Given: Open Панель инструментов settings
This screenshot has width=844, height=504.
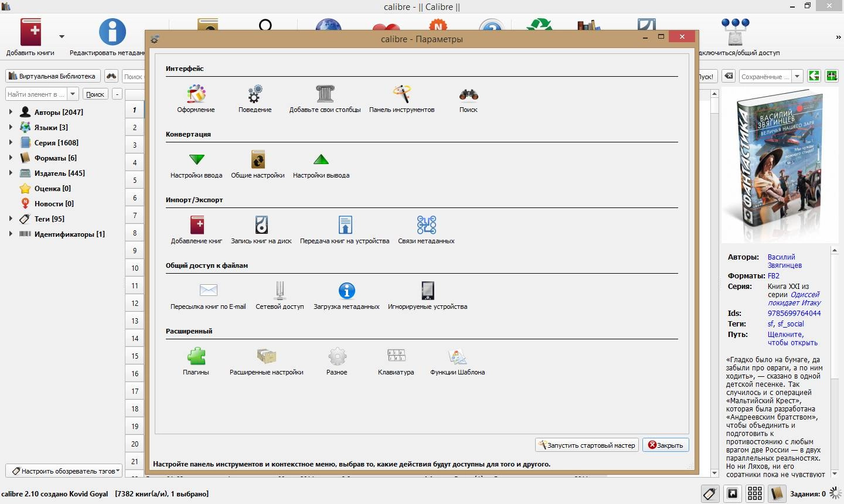Looking at the screenshot, I should coord(401,99).
